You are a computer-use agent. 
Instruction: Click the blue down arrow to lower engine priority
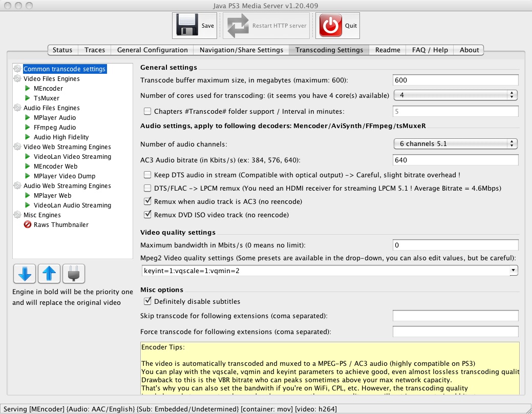(24, 274)
